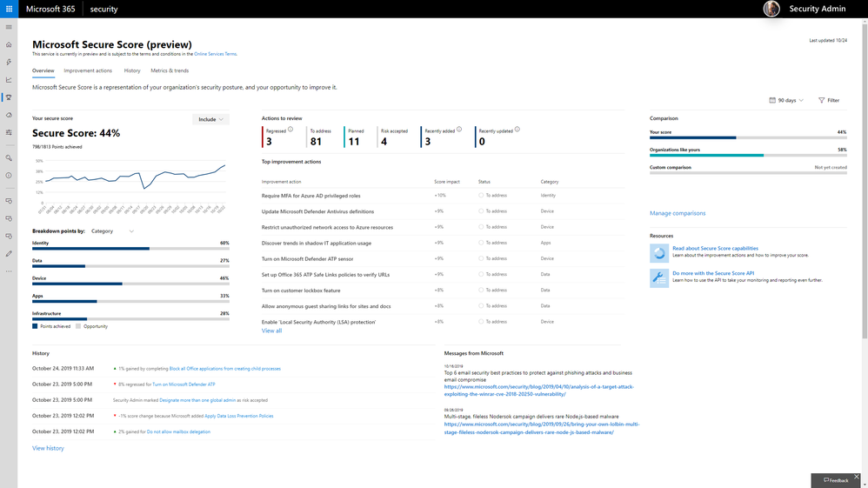868x488 pixels.
Task: Switch to the Improvement actions tab
Action: (88, 70)
